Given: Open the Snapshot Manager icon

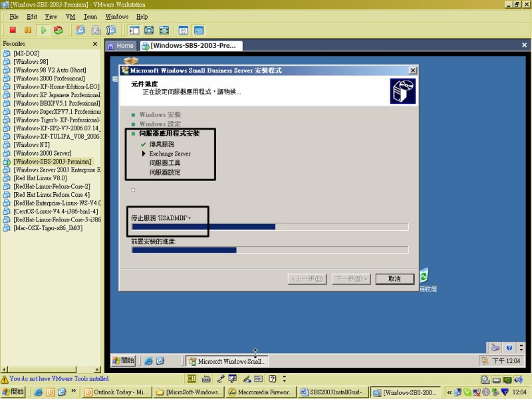Looking at the screenshot, I should [111, 30].
